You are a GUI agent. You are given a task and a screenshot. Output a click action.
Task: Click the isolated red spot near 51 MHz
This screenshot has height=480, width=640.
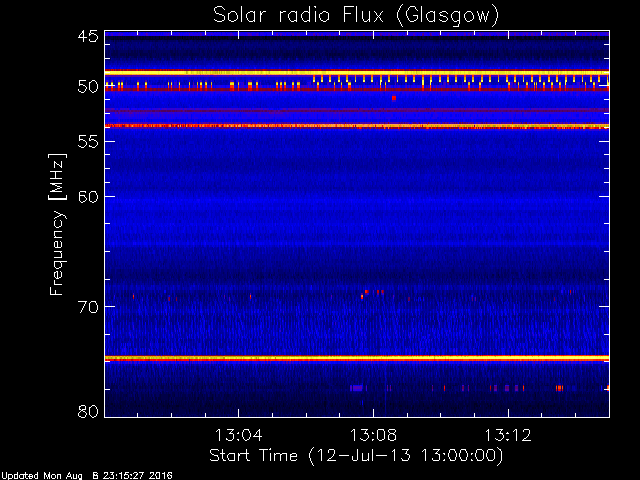(394, 98)
